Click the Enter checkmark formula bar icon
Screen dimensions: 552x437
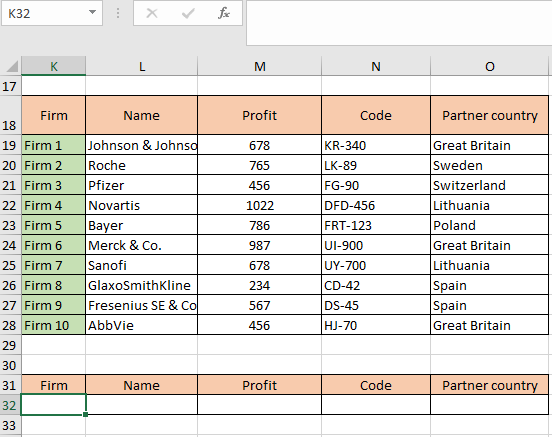click(x=188, y=13)
